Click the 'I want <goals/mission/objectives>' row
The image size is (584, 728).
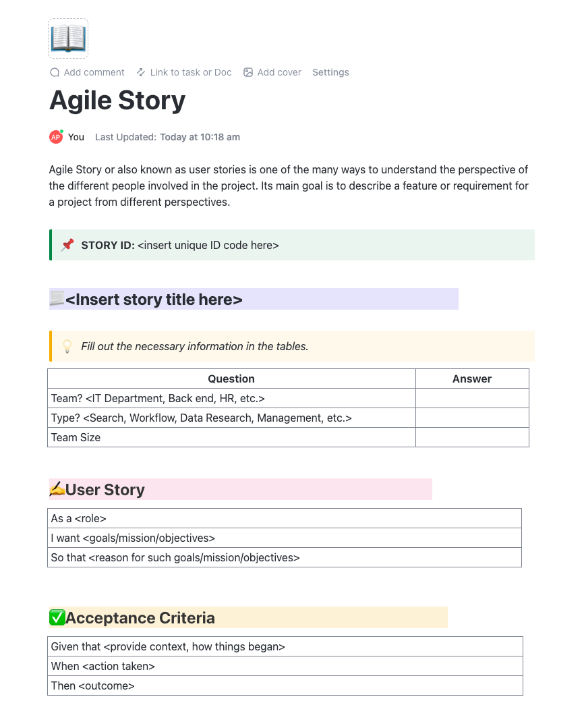(x=284, y=538)
